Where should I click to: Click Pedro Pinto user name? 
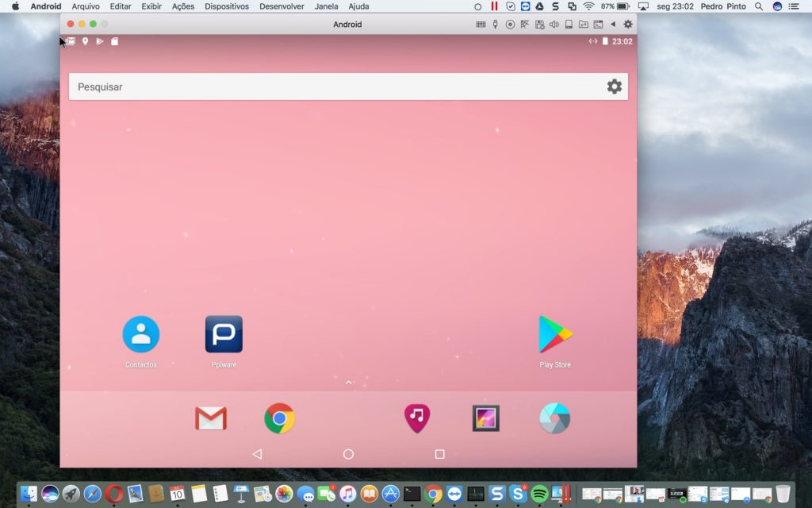(x=723, y=6)
